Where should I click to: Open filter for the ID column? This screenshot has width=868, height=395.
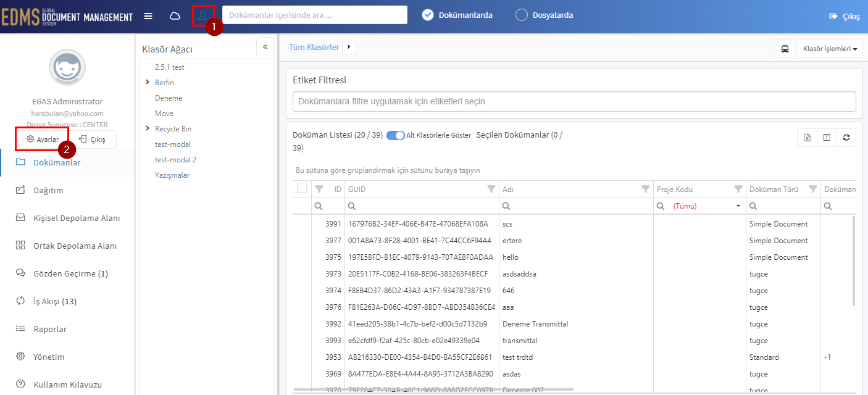coord(319,189)
